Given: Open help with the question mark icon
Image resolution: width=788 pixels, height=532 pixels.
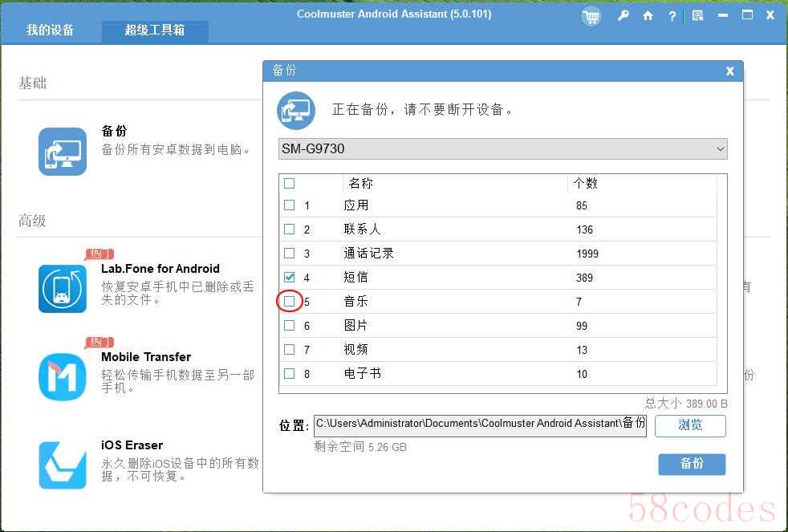Looking at the screenshot, I should coord(672,16).
